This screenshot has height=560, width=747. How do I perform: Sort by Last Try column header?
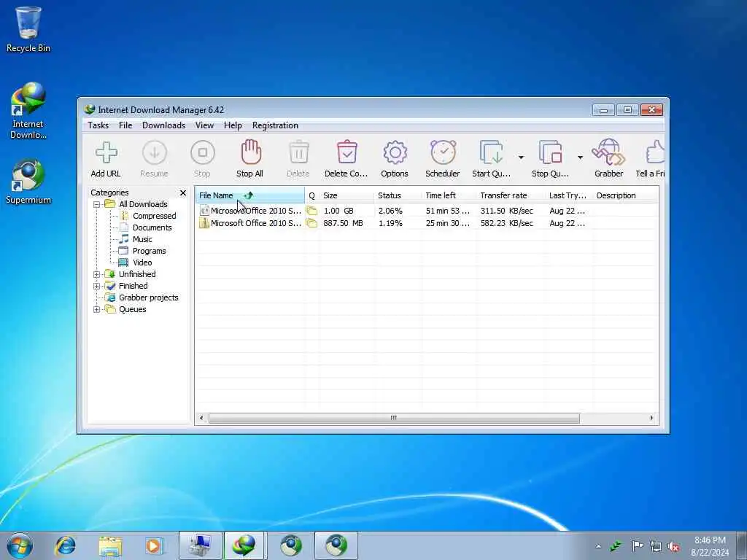click(x=569, y=195)
